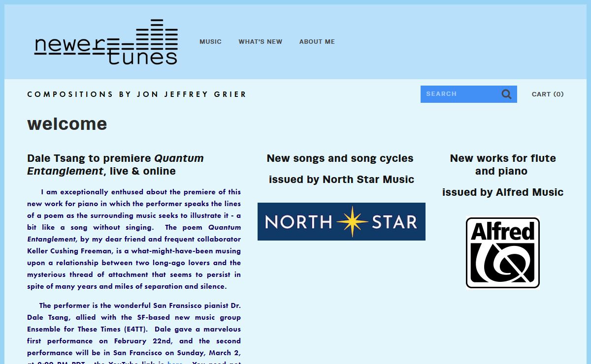Open the CART (0) link

point(548,94)
